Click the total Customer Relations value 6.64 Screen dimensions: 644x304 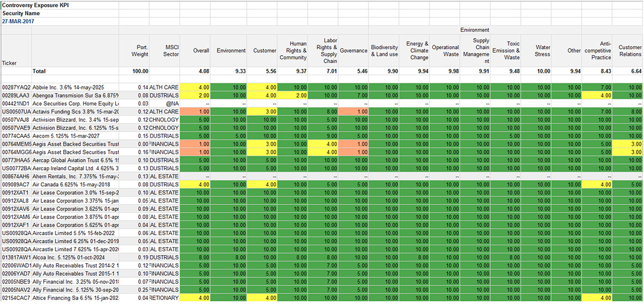point(636,71)
